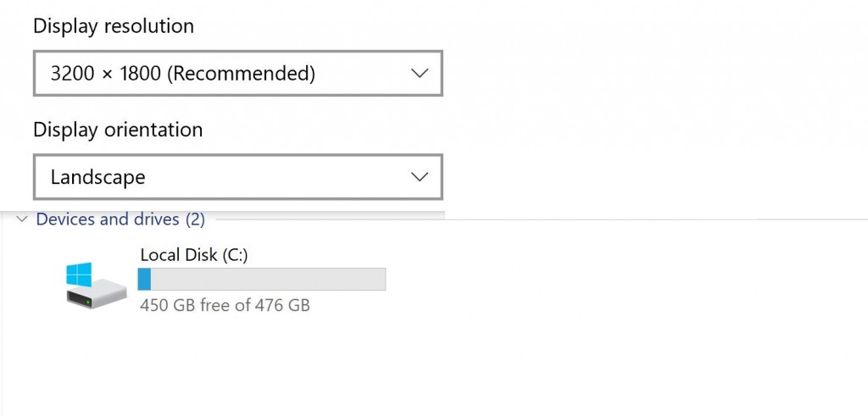
Task: Click the Devices and drives (2) header
Action: click(x=120, y=219)
